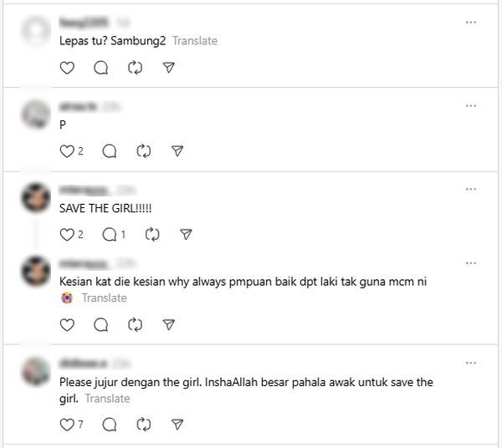The image size is (502, 448).
Task: Open more options for 'SAVE THE GIRL!!!!!' comment
Action: [x=471, y=190]
